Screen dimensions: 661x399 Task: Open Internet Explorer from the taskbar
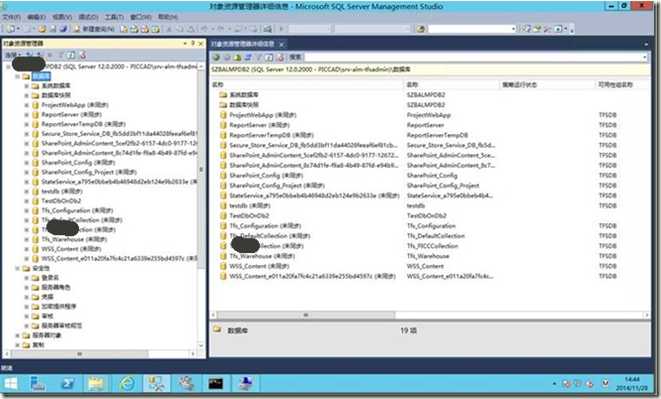pos(127,384)
